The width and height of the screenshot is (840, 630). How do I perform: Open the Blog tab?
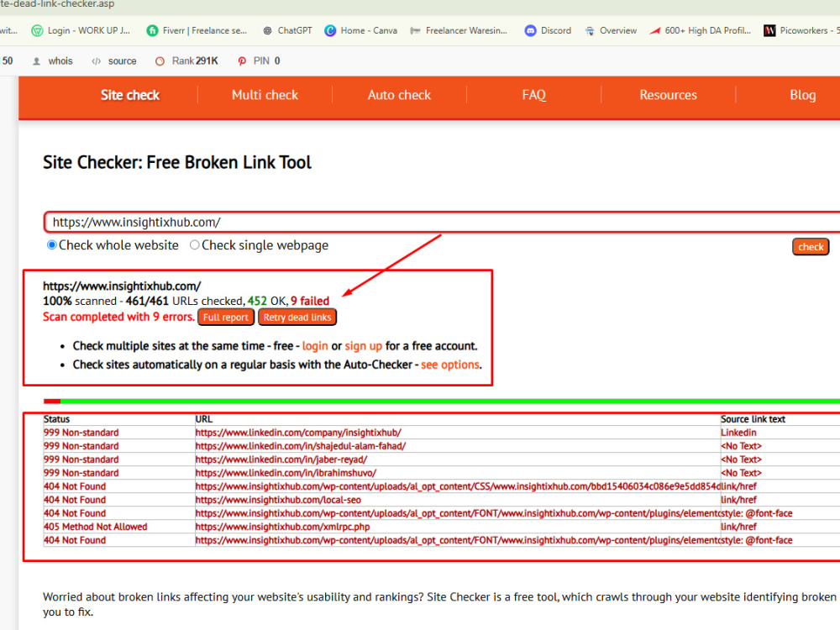[x=802, y=95]
